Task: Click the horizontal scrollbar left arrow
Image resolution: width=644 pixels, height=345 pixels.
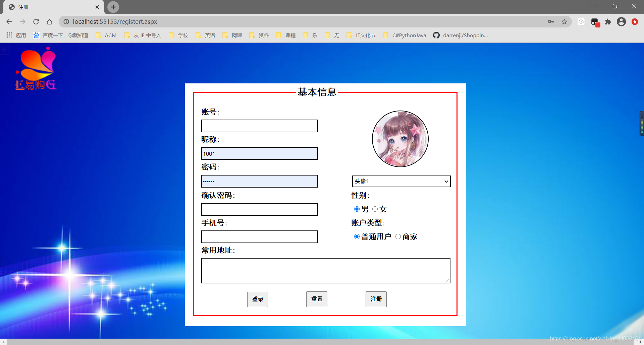Action: point(3,342)
